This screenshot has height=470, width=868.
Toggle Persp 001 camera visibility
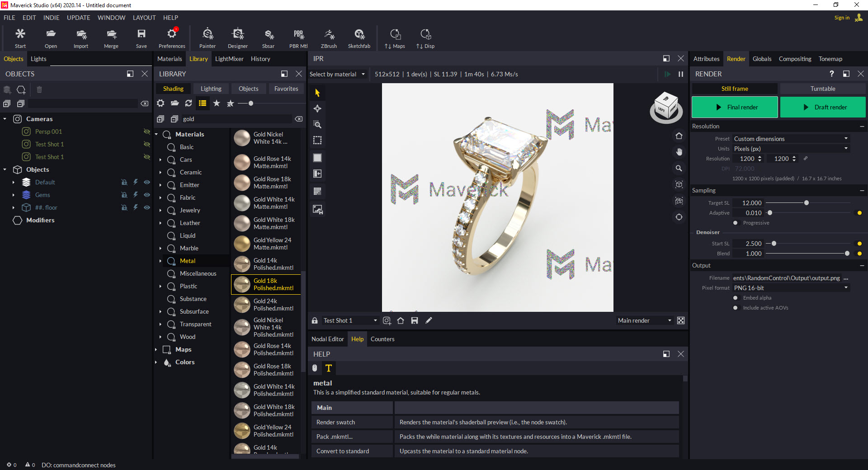(147, 132)
